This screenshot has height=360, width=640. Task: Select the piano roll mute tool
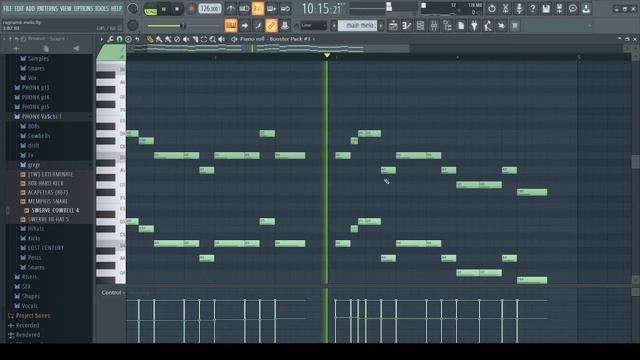point(186,39)
